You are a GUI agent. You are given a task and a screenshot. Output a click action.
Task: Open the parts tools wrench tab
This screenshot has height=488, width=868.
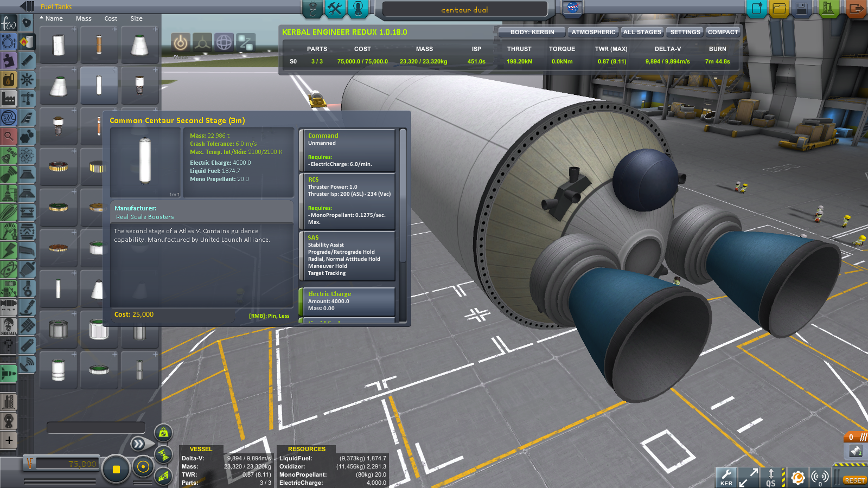point(335,8)
